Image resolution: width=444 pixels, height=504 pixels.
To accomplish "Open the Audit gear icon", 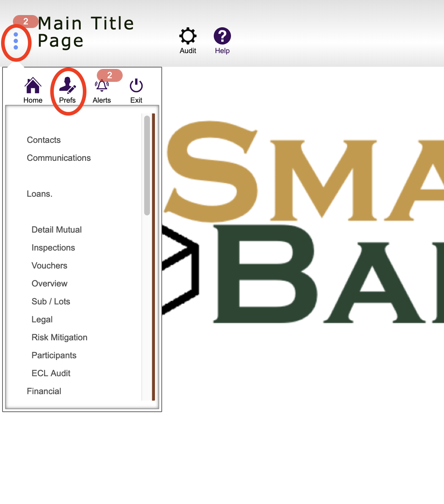I will 188,36.
